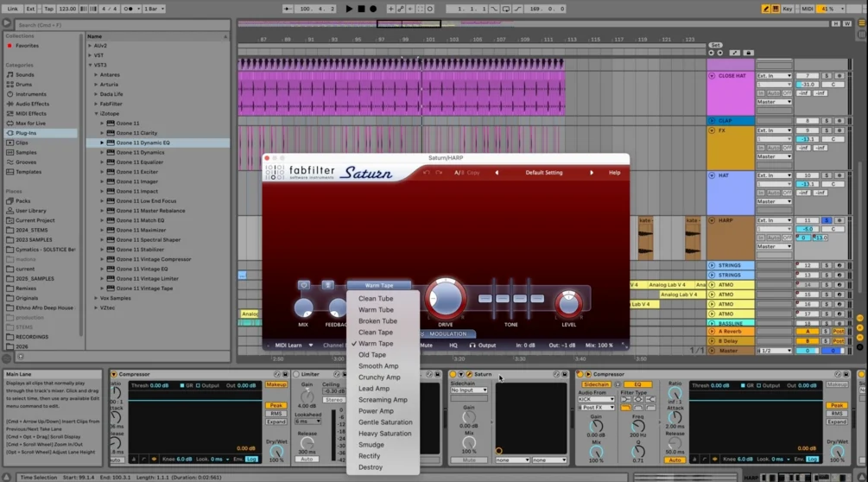The image size is (868, 482).
Task: Select Ozone 11 Maximizer plugin
Action: click(141, 231)
